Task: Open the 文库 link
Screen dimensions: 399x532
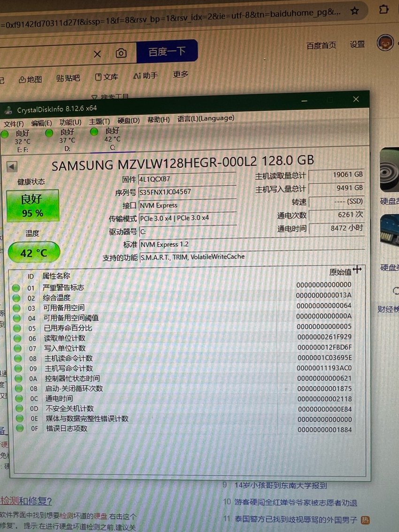Action: (107, 77)
